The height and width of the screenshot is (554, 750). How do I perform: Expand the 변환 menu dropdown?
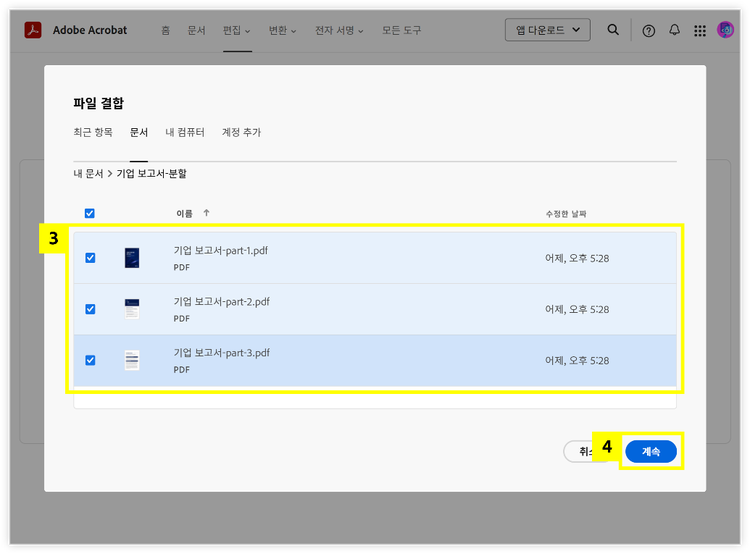(x=282, y=31)
